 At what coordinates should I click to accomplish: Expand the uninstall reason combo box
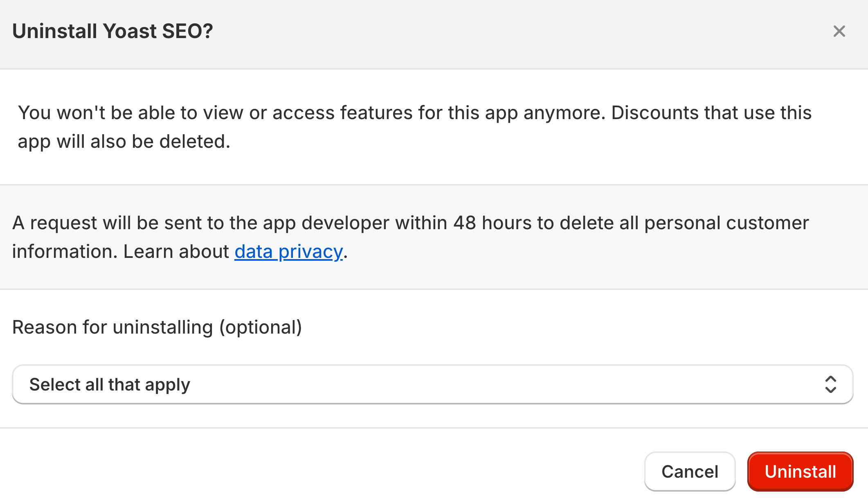pos(432,384)
